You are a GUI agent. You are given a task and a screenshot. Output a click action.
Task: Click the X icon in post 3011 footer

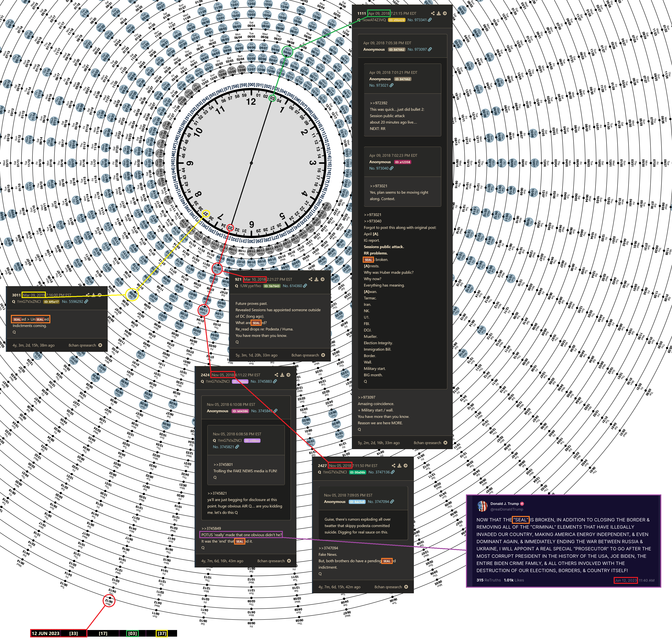100,345
